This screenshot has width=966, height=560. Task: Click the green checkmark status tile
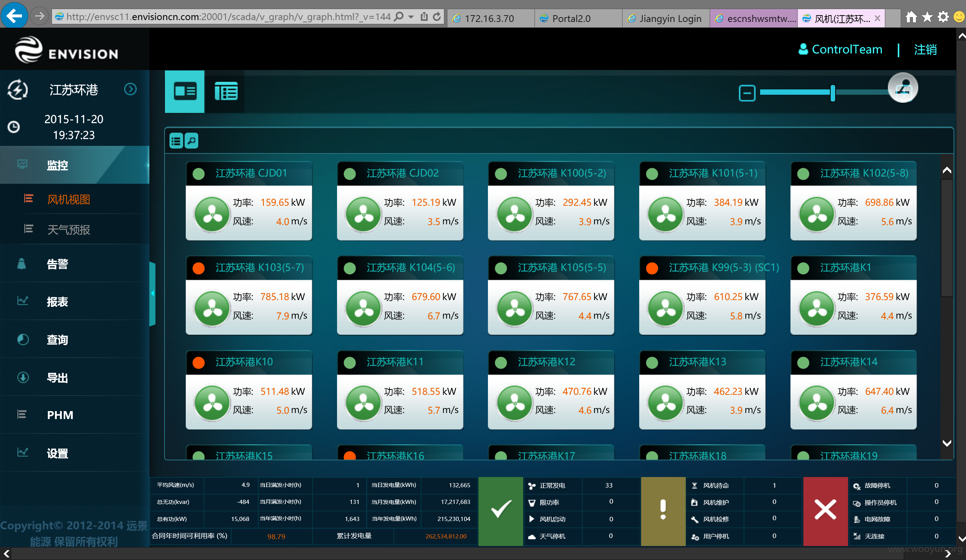(501, 511)
